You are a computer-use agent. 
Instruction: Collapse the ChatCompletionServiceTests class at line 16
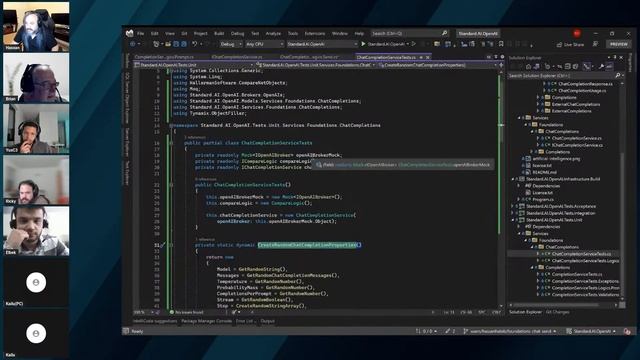(171, 143)
